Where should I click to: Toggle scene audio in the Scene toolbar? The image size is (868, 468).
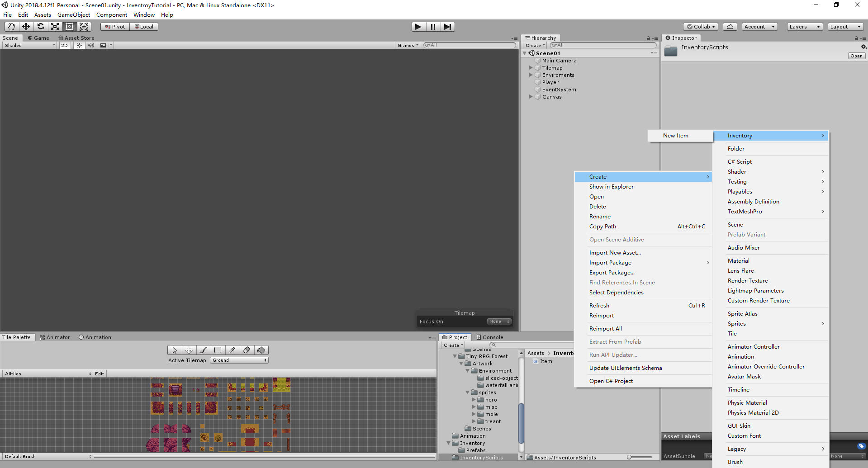pos(91,45)
